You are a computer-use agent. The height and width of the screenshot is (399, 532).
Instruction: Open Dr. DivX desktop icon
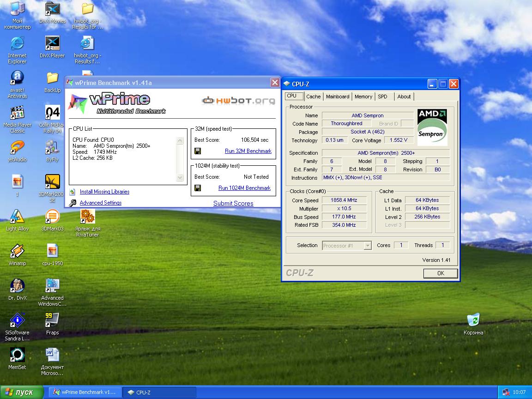[17, 290]
